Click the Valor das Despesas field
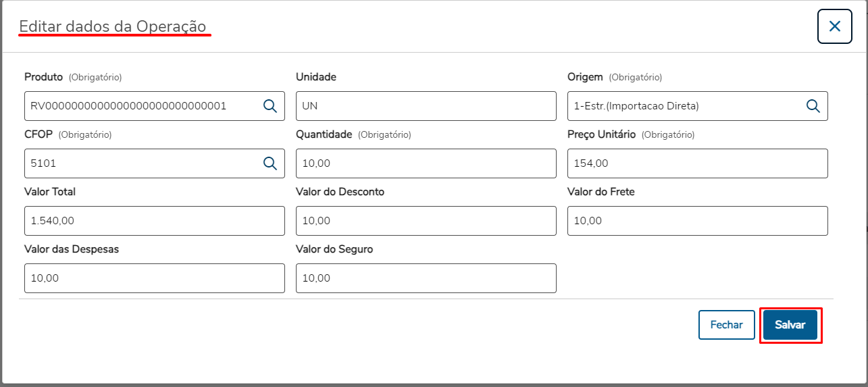The width and height of the screenshot is (868, 387). pyautogui.click(x=154, y=278)
